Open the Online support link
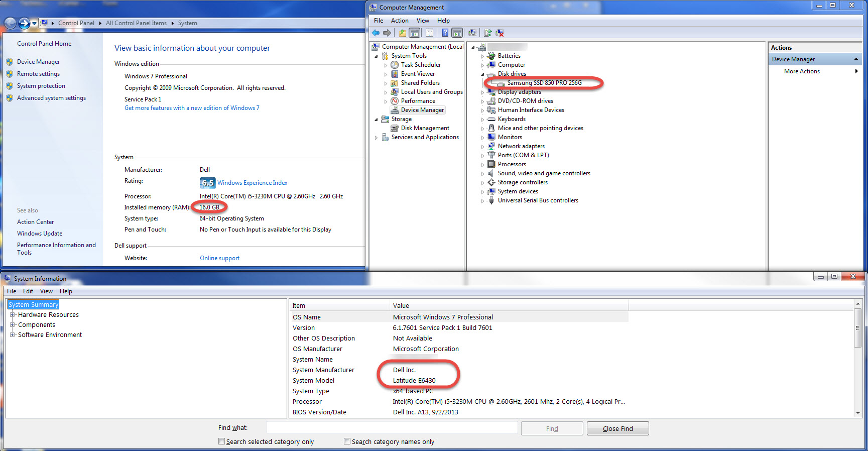This screenshot has width=868, height=451. (219, 258)
